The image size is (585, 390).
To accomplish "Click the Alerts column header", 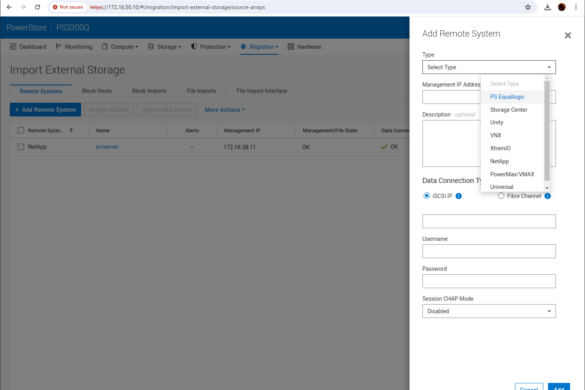I will click(192, 130).
